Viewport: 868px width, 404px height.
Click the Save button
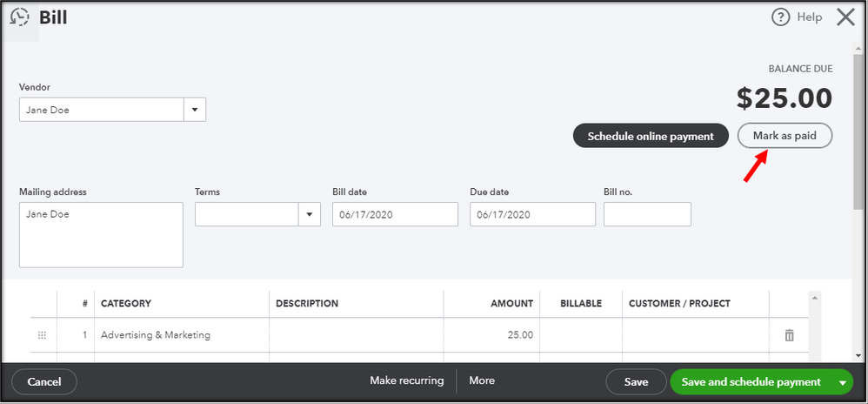click(636, 381)
